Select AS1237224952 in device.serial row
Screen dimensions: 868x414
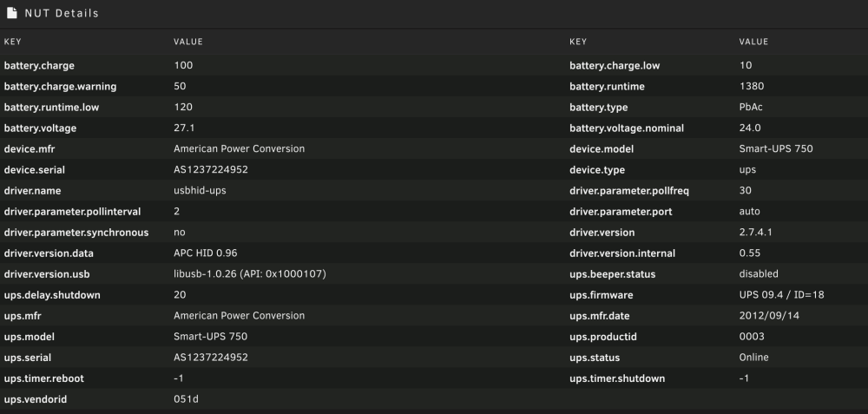pyautogui.click(x=211, y=170)
